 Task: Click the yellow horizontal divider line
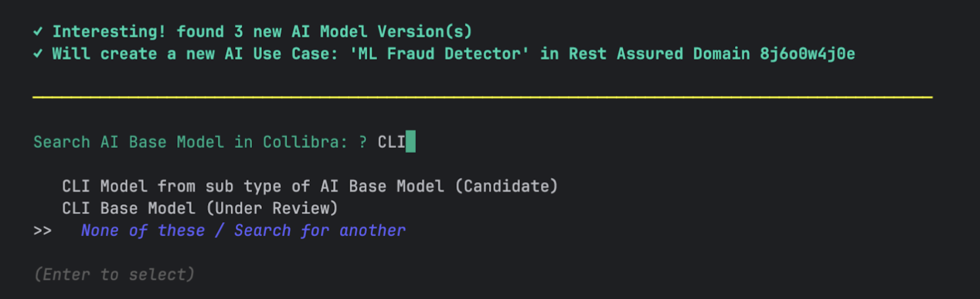(x=482, y=97)
